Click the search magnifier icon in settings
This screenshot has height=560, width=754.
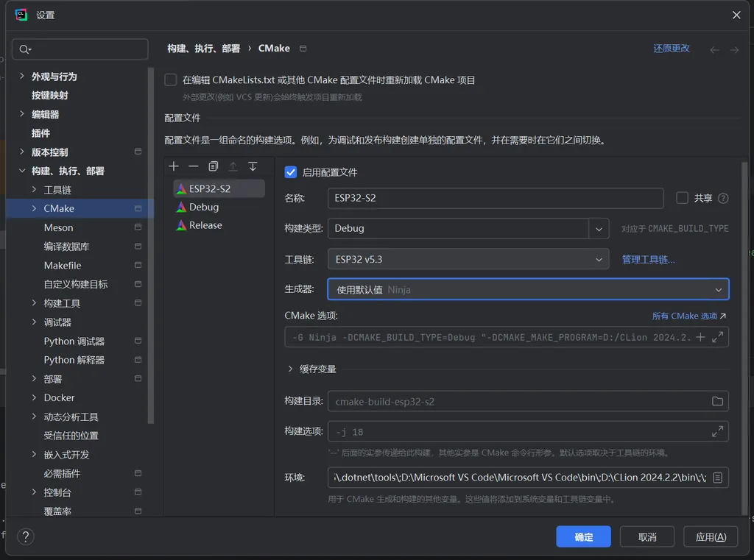point(24,49)
